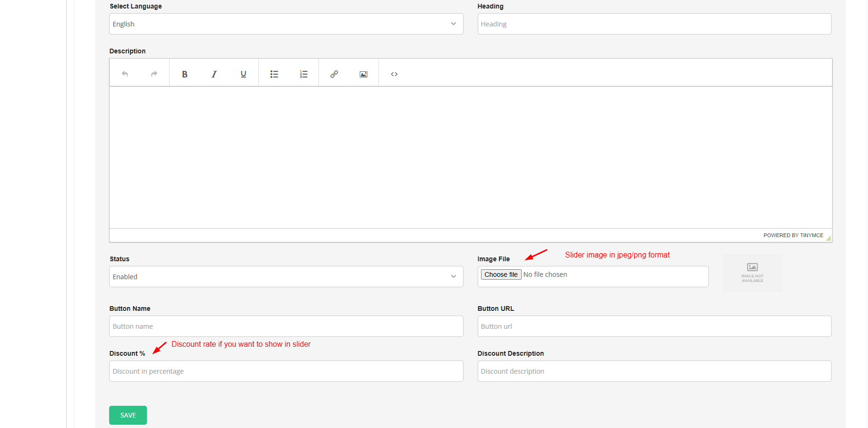Open the insert link dialog

(x=334, y=74)
